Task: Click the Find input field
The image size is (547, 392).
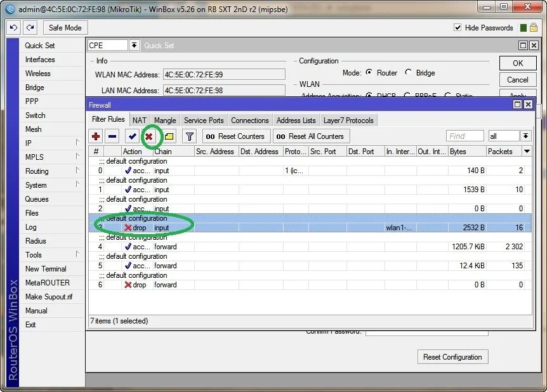Action: [465, 136]
